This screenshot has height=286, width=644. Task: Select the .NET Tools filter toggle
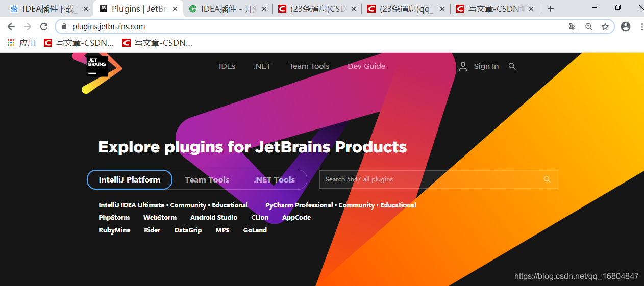(x=275, y=179)
